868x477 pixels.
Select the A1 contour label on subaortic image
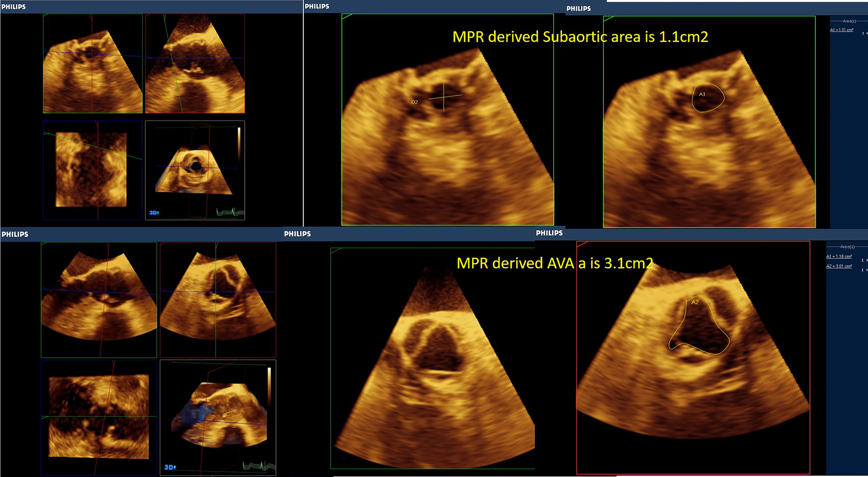[x=702, y=94]
